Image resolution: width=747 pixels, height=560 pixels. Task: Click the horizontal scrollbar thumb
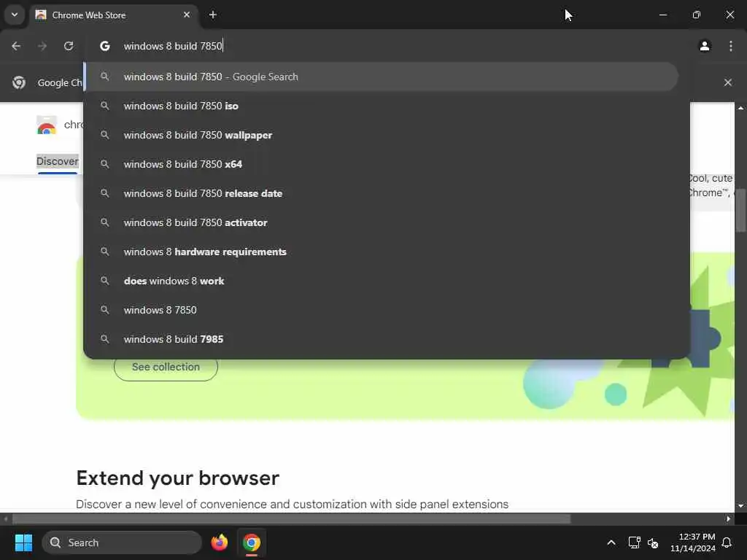[292, 518]
